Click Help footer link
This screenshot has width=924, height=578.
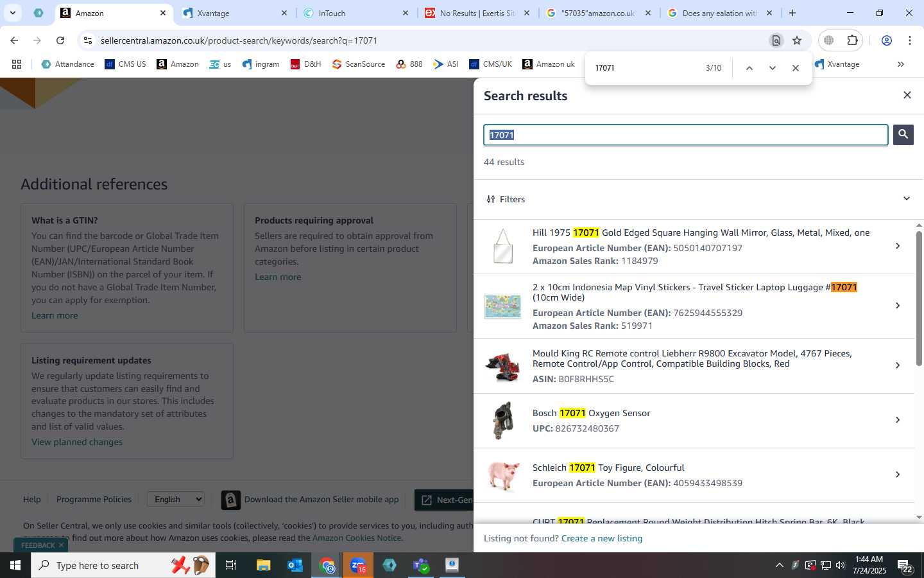[x=31, y=499]
